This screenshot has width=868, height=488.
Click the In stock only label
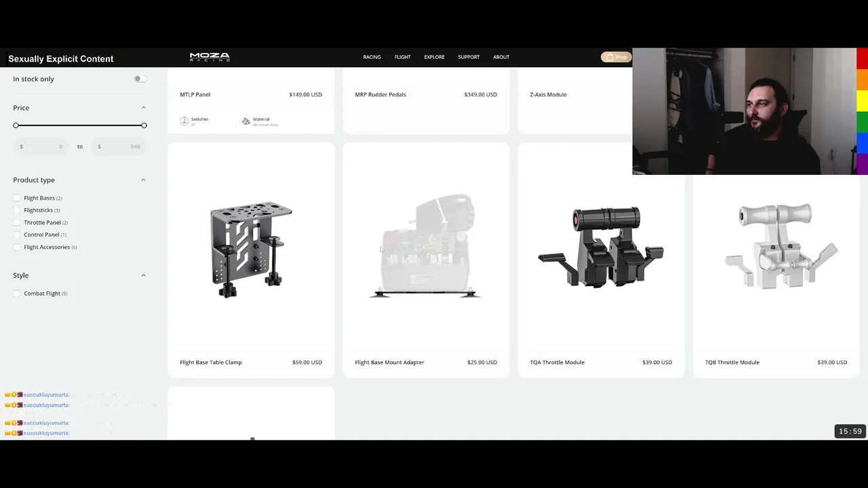point(33,79)
